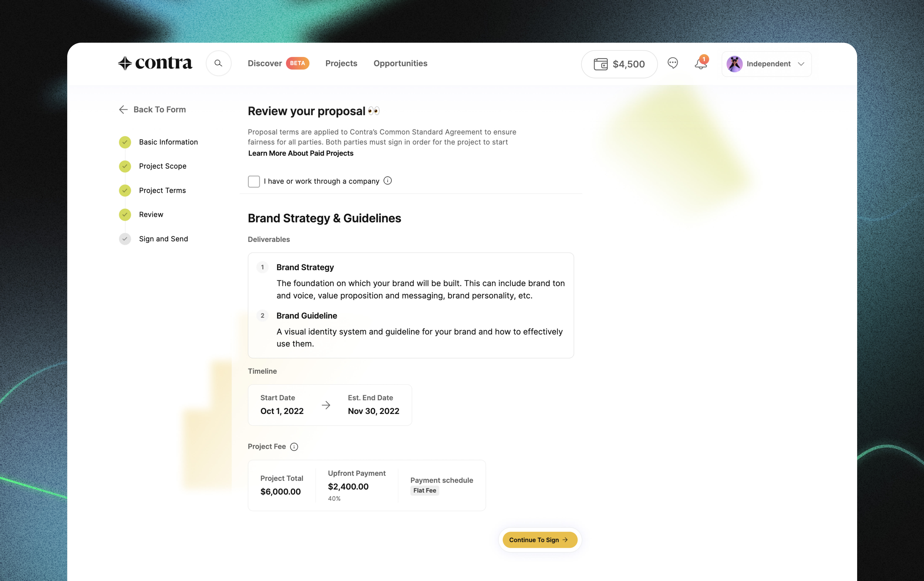Click the 40% upfront percentage
Screen dimensions: 924x581
(x=334, y=498)
